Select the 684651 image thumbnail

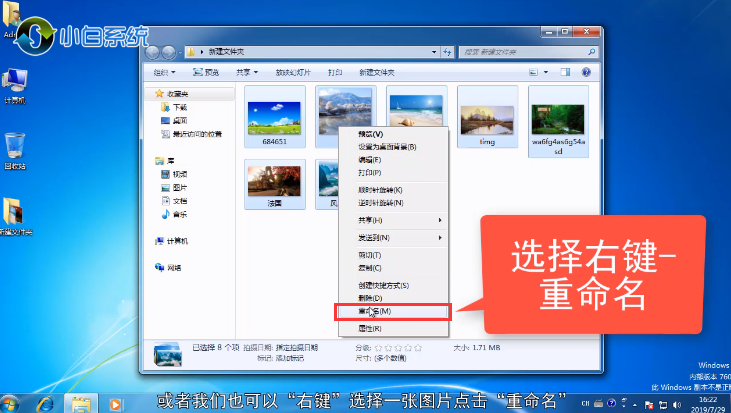[275, 117]
